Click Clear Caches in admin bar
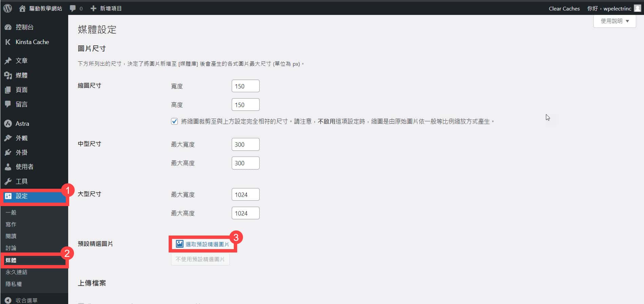The image size is (644, 304). pos(564,8)
